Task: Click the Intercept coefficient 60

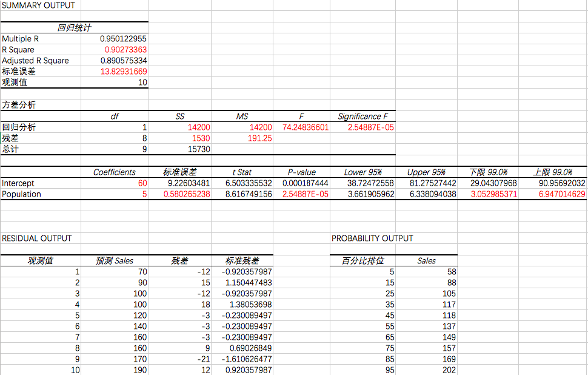Action: [x=142, y=183]
